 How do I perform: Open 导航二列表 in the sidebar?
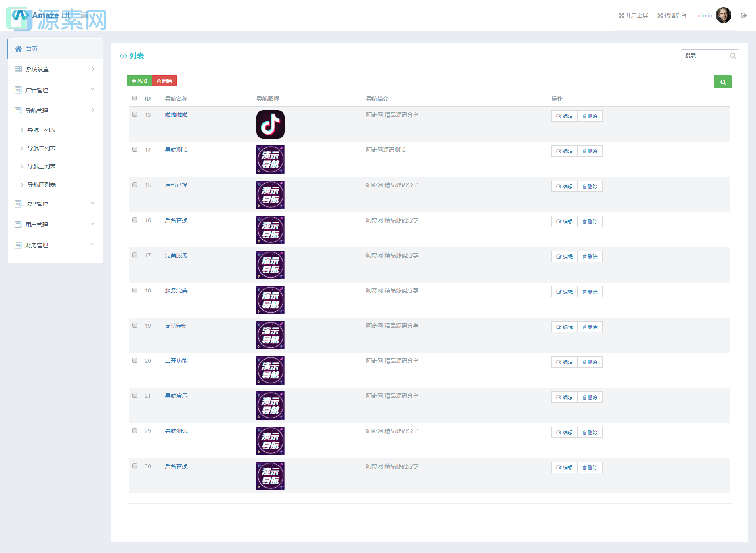coord(42,148)
